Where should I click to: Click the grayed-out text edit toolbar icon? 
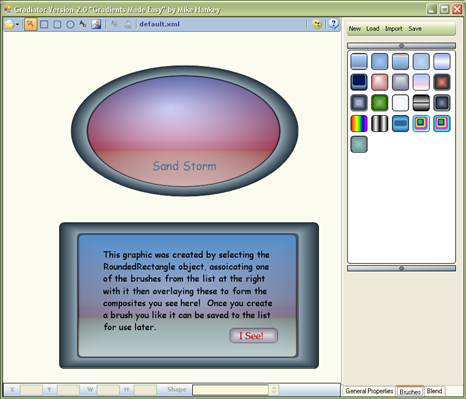[114, 24]
